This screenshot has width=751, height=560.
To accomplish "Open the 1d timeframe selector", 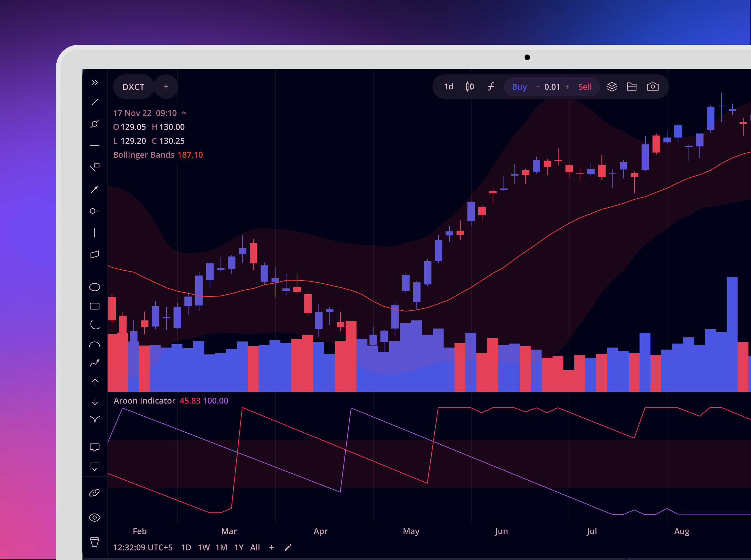I will pyautogui.click(x=448, y=87).
